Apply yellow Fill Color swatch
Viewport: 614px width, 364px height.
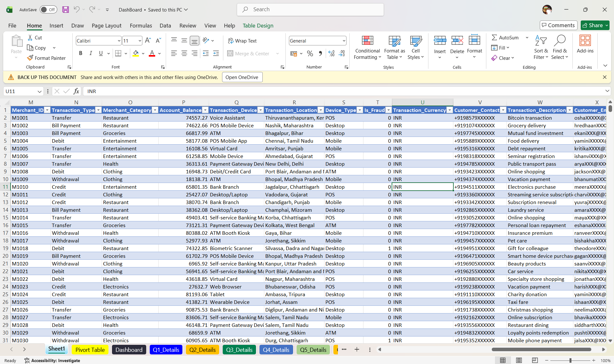point(136,53)
